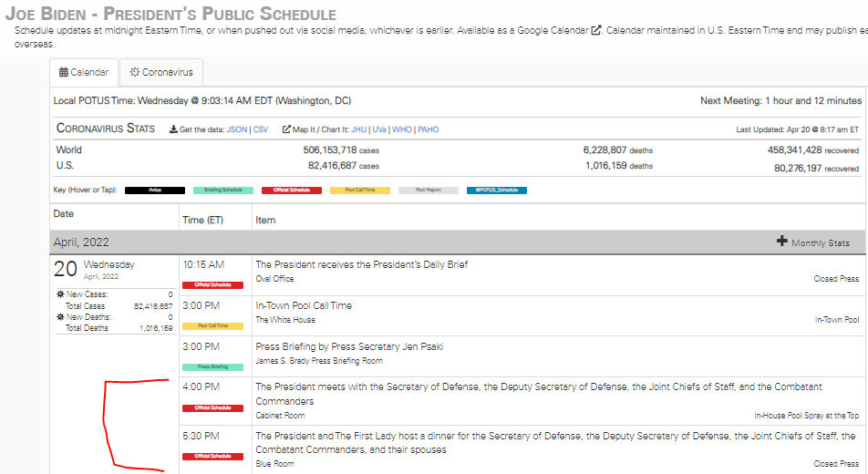Expand Monthly Stats with the plus icon
Screen dimensions: 868x474
[x=781, y=241]
